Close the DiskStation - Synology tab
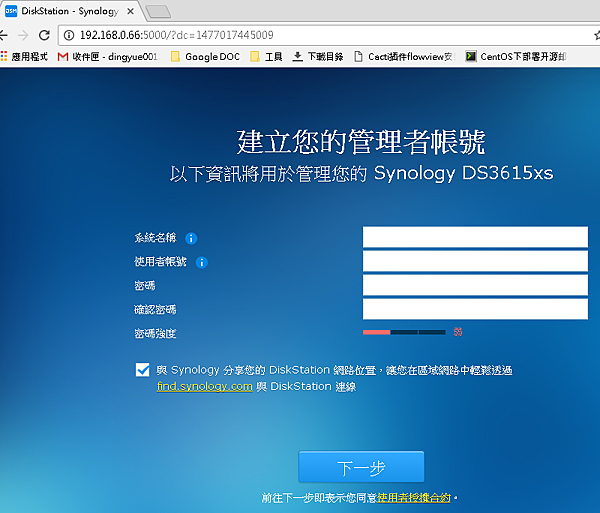600x513 pixels. click(x=130, y=11)
